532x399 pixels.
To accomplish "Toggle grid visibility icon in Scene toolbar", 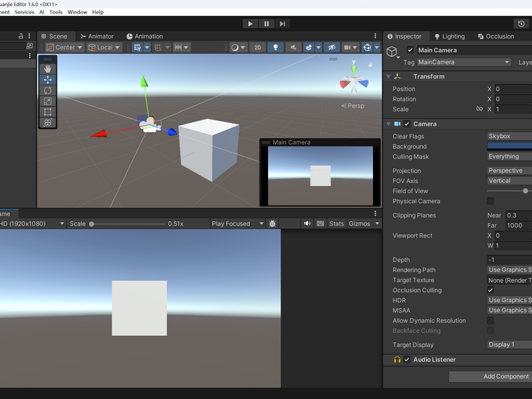I will 138,47.
